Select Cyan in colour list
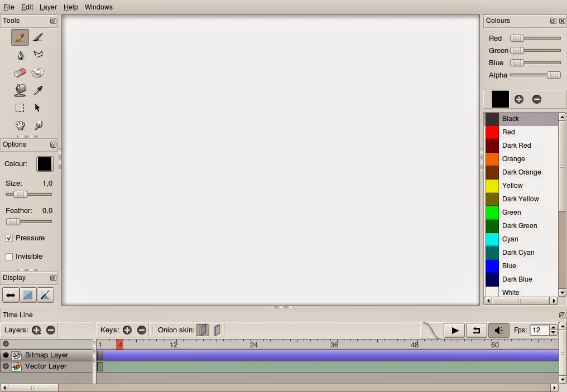 point(521,239)
